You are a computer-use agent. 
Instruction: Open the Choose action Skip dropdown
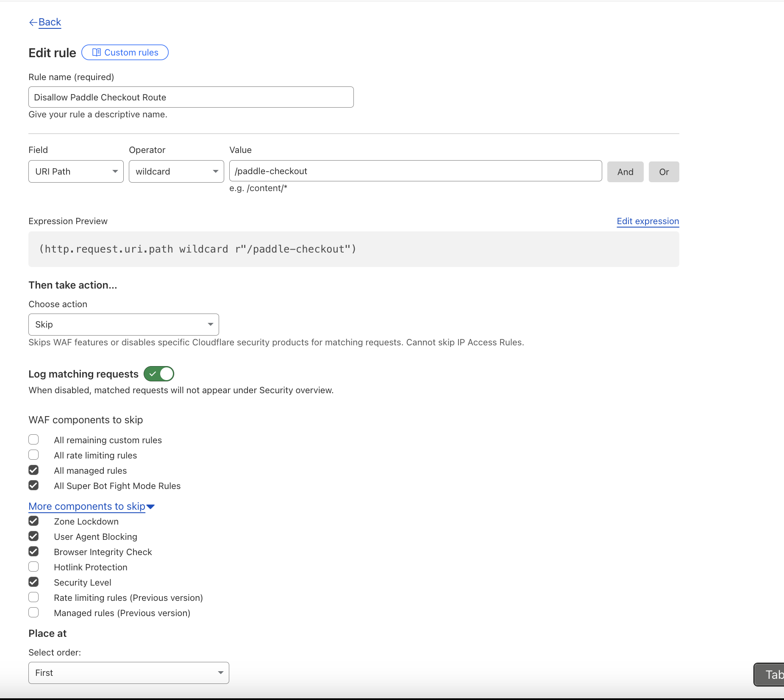coord(123,325)
